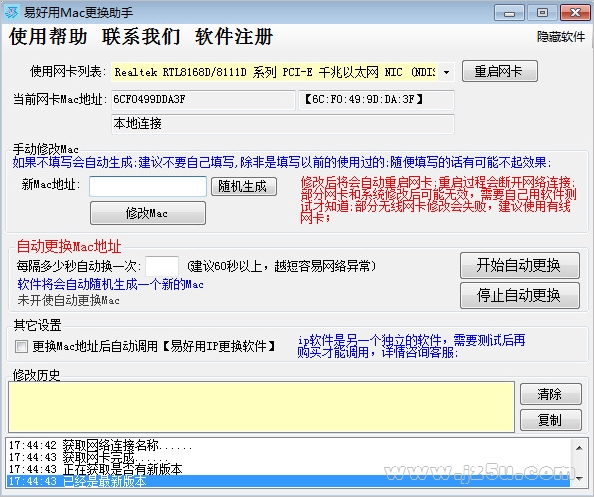Open the 软件注册 menu
The height and width of the screenshot is (497, 594).
[234, 37]
